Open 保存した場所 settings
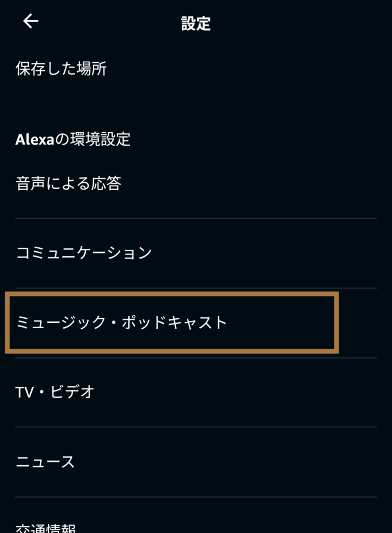The width and height of the screenshot is (392, 533). [x=61, y=69]
